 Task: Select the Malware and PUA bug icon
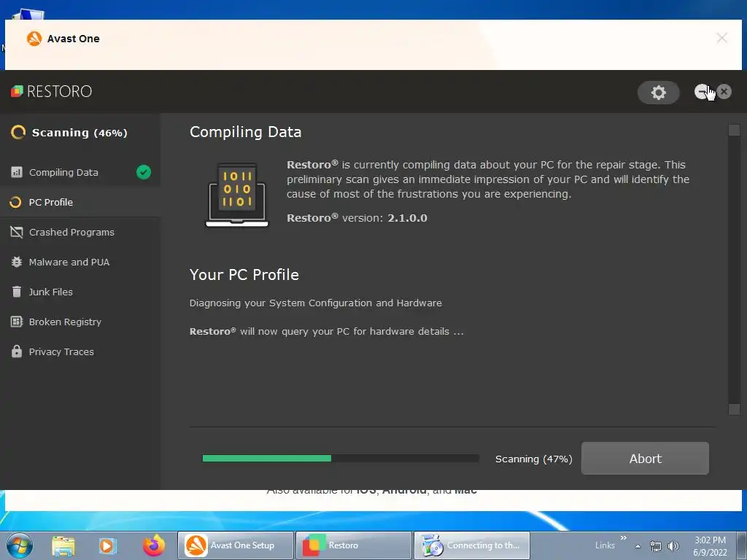[x=17, y=262]
